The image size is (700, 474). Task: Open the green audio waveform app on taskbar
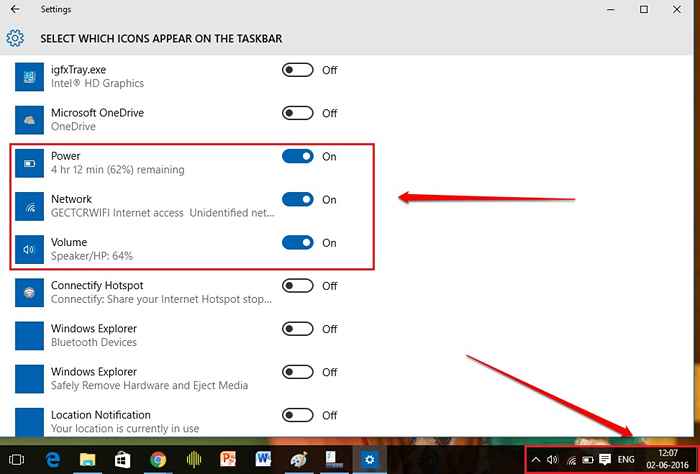193,459
